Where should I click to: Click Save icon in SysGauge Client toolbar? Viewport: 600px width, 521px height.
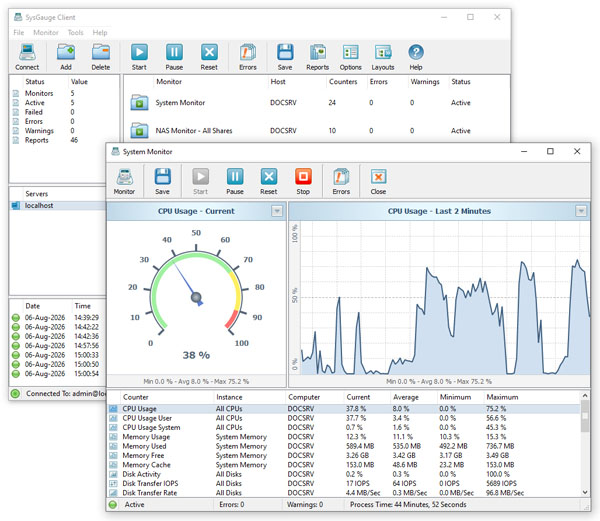(285, 52)
